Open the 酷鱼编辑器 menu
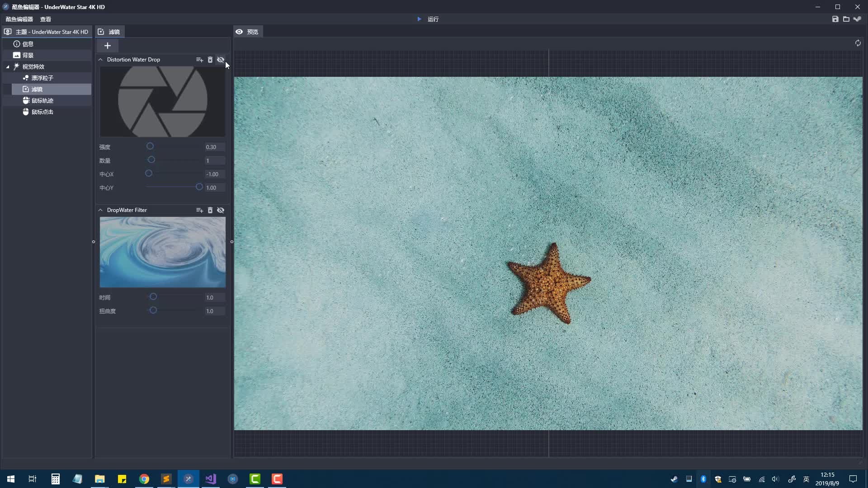The width and height of the screenshot is (868, 488). pyautogui.click(x=19, y=19)
